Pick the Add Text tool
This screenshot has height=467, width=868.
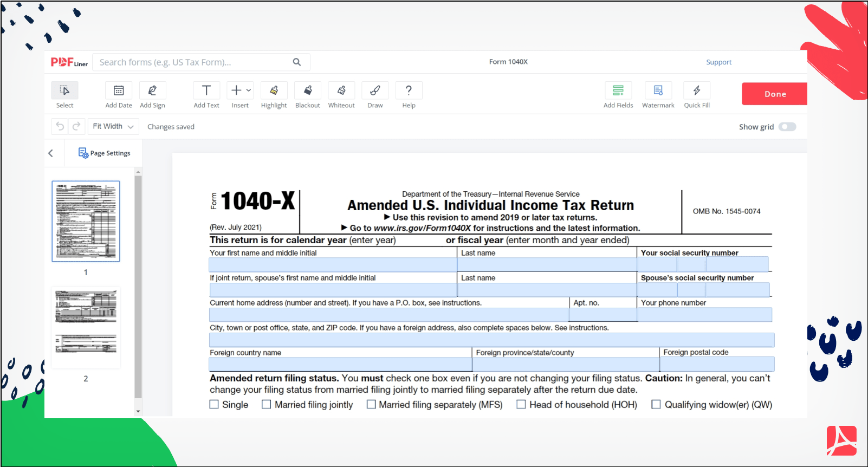[x=206, y=90]
